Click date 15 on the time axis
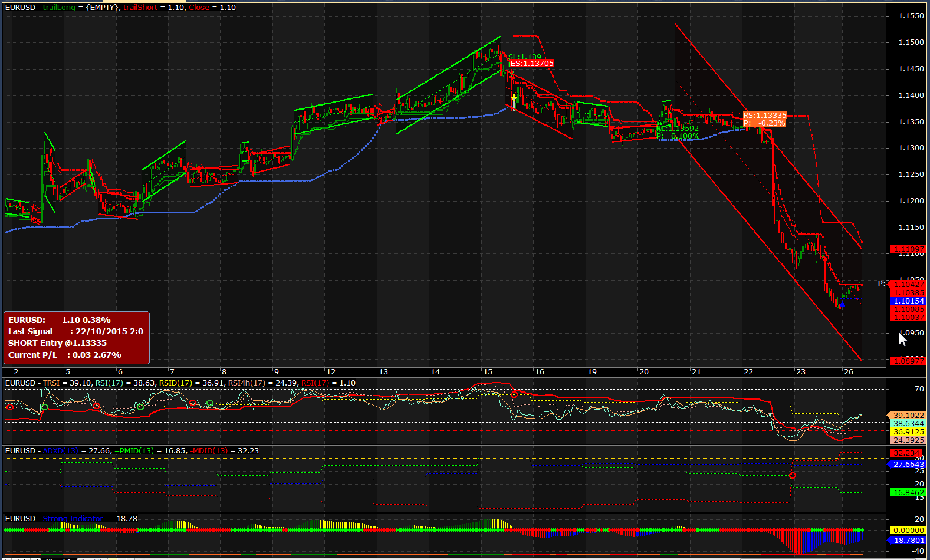The image size is (930, 560). pos(488,372)
